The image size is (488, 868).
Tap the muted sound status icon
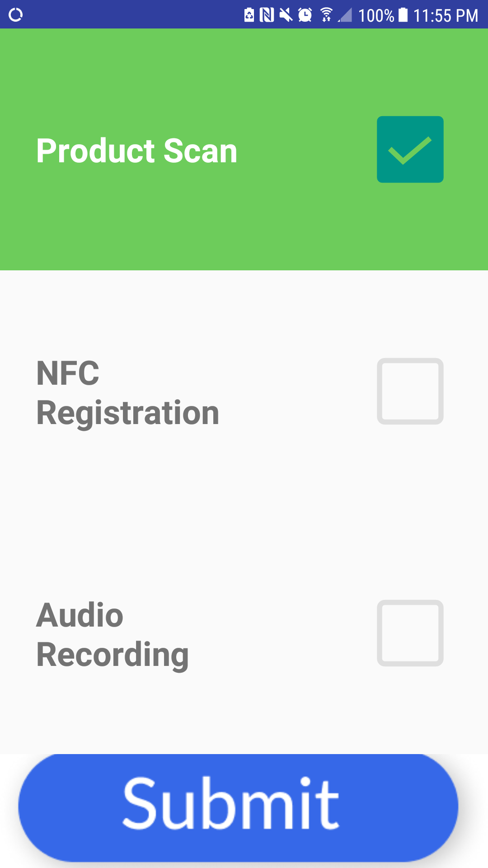(x=286, y=15)
